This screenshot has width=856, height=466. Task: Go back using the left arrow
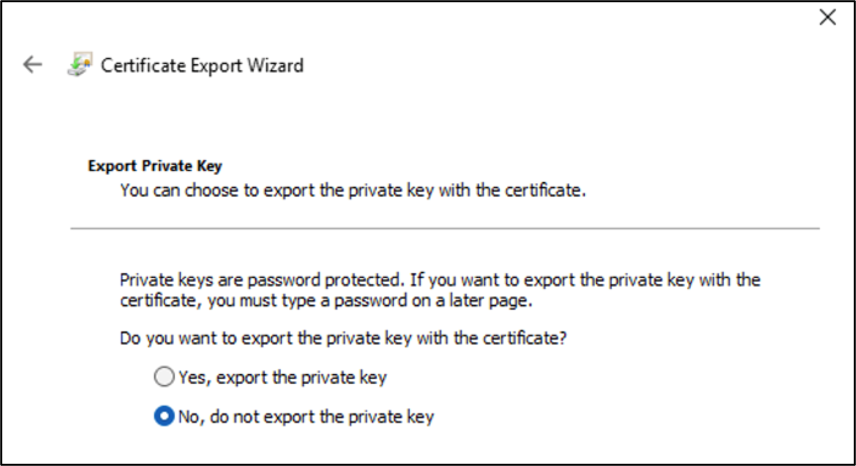click(32, 65)
